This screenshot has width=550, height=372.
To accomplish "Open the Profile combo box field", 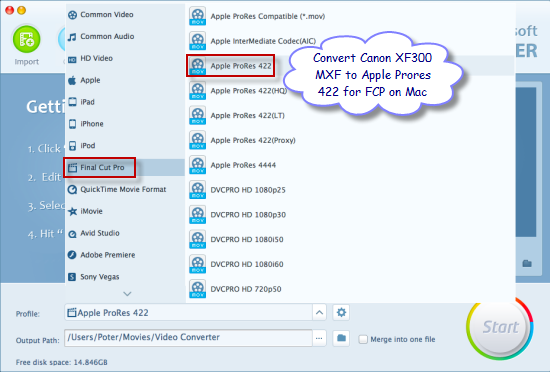I will tap(188, 312).
